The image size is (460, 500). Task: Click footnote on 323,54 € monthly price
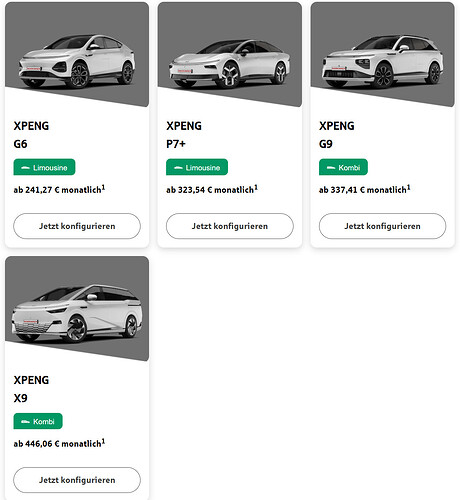point(256,188)
